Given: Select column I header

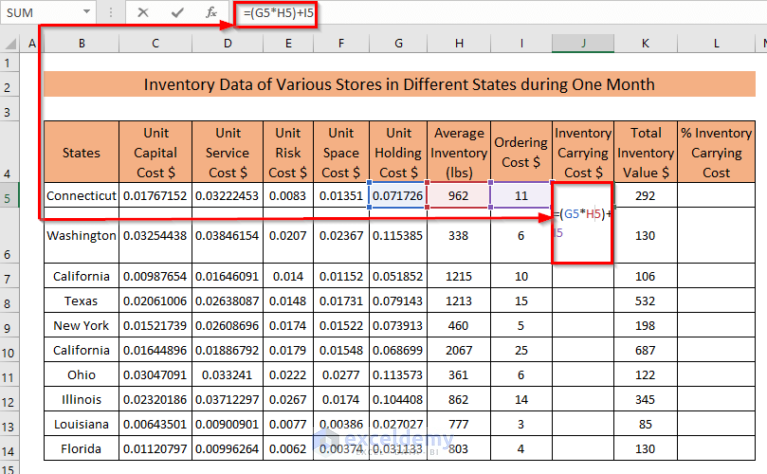Looking at the screenshot, I should coord(521,44).
